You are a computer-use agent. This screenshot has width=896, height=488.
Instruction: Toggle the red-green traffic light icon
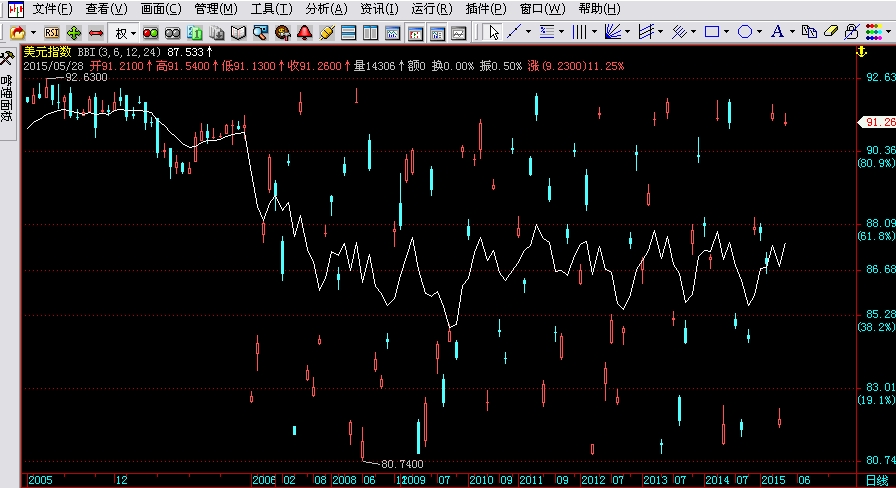(150, 32)
